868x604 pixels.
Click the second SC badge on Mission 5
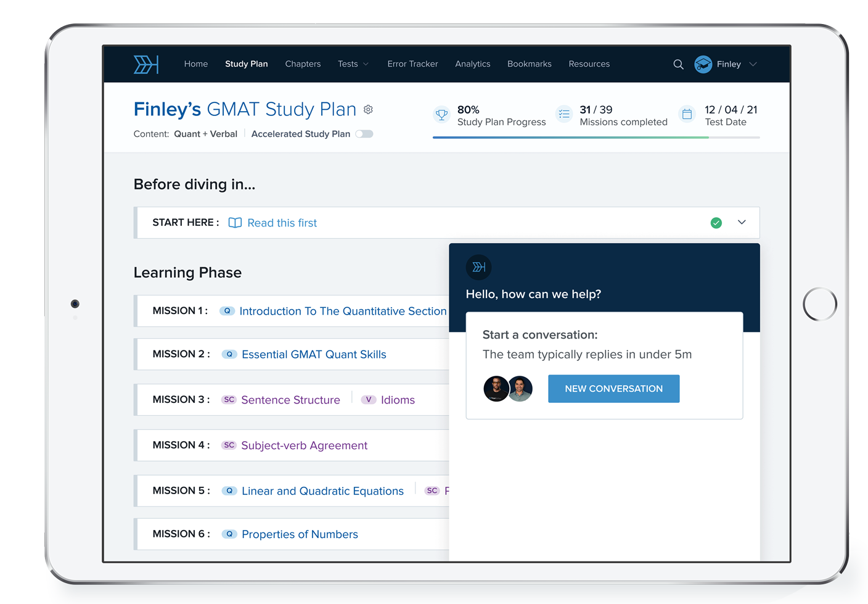[x=432, y=491]
